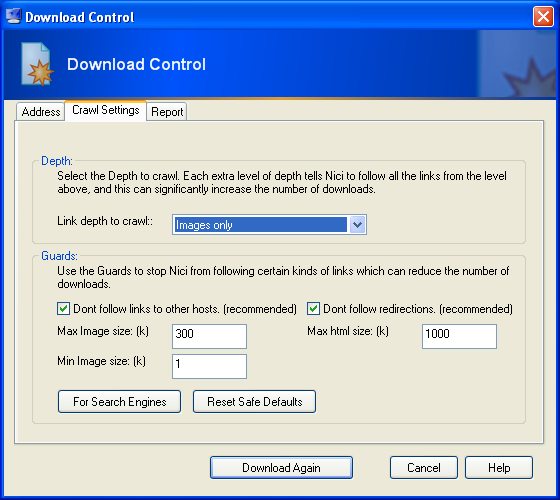Image resolution: width=560 pixels, height=500 pixels.
Task: Toggle Dont follow redirections checkbox
Action: click(313, 309)
